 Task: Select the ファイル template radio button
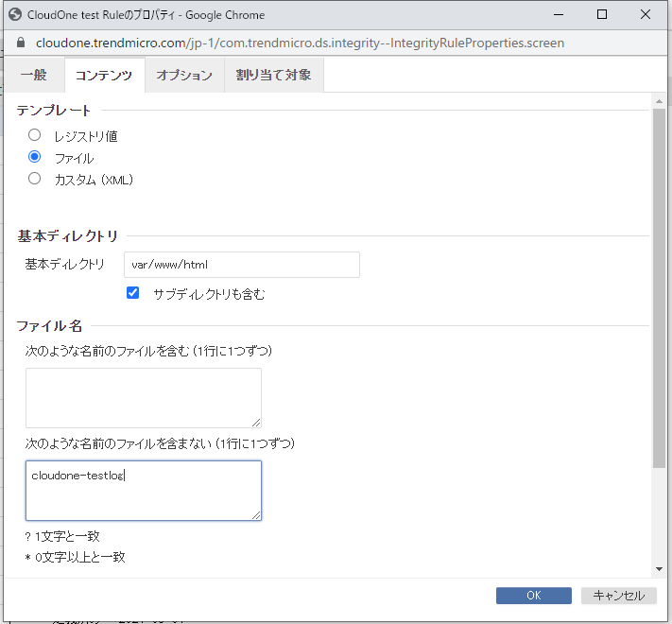[34, 156]
